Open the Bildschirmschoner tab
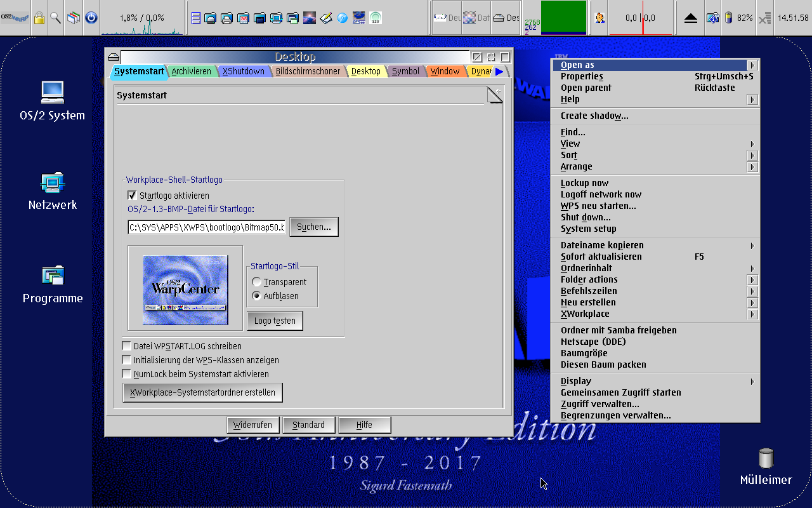 pos(308,72)
